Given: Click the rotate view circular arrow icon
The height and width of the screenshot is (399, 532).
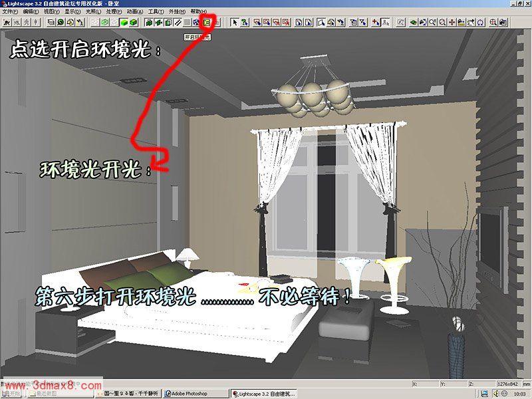Looking at the screenshot, I should coord(480,22).
